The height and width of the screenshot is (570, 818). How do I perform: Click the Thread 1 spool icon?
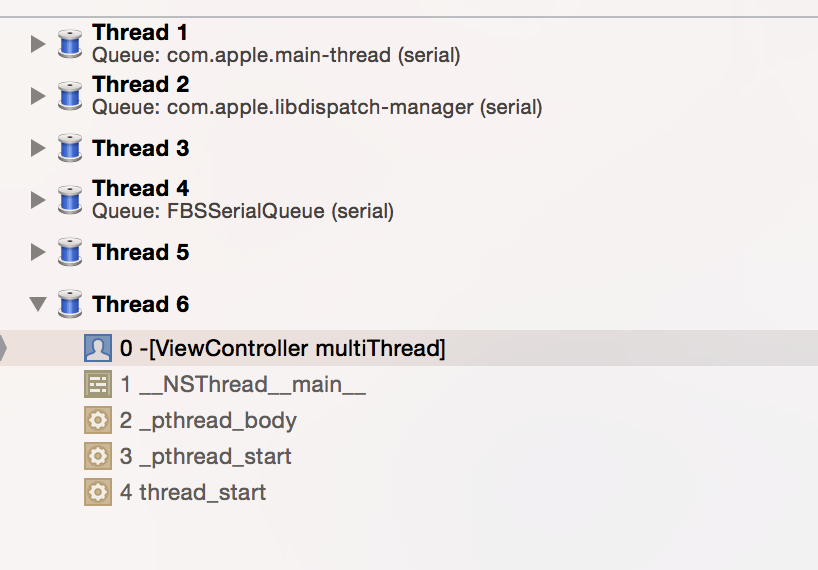69,44
